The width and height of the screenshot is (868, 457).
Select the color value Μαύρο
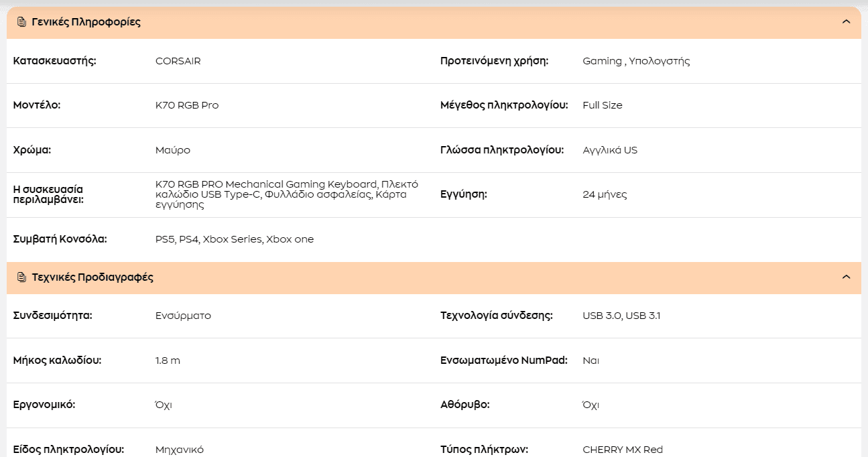[173, 150]
